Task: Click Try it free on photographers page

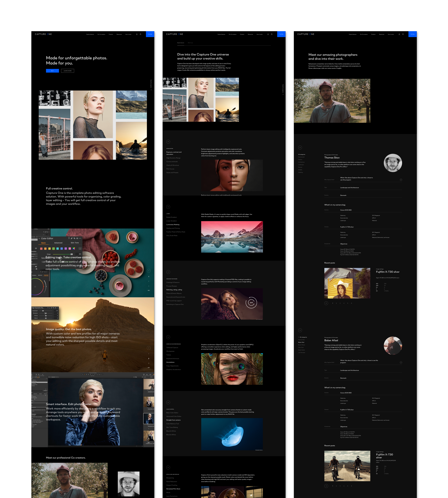Action: [x=413, y=34]
